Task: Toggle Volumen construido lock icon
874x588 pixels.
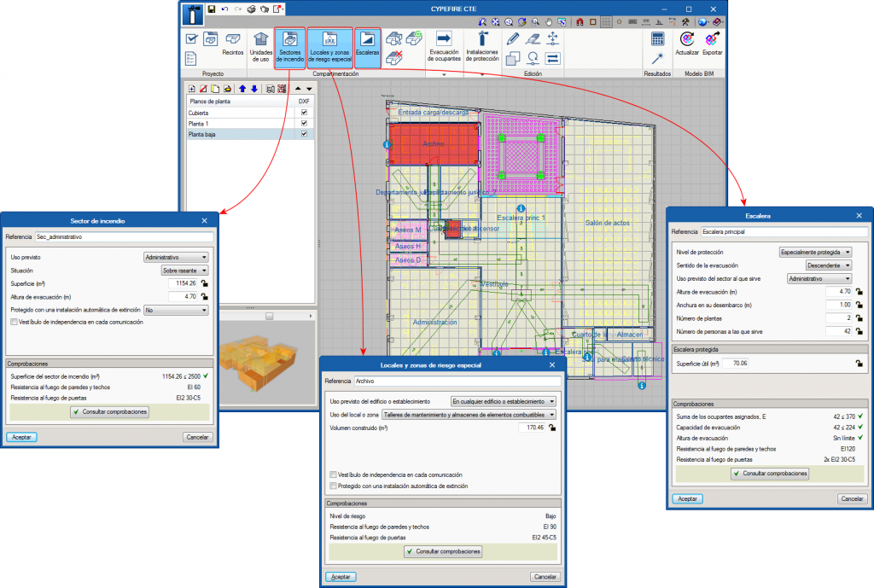Action: 552,428
